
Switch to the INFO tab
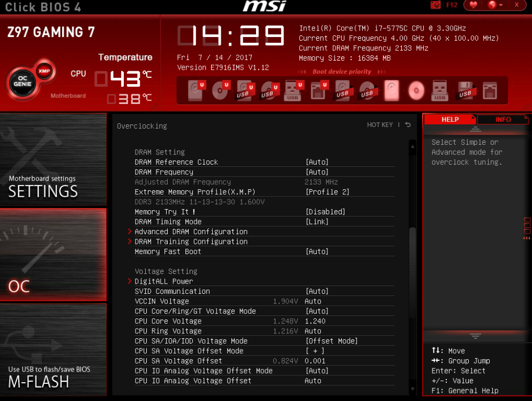tap(503, 119)
